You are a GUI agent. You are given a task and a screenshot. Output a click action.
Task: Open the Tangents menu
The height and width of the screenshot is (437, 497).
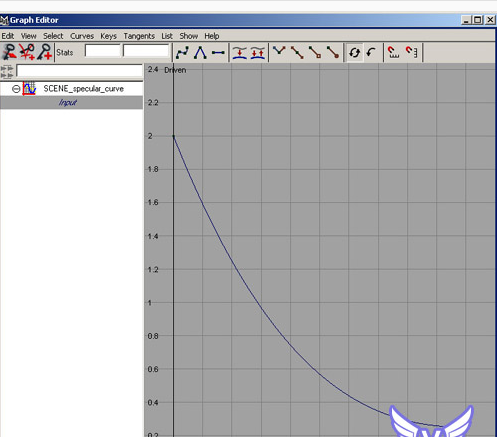point(139,36)
